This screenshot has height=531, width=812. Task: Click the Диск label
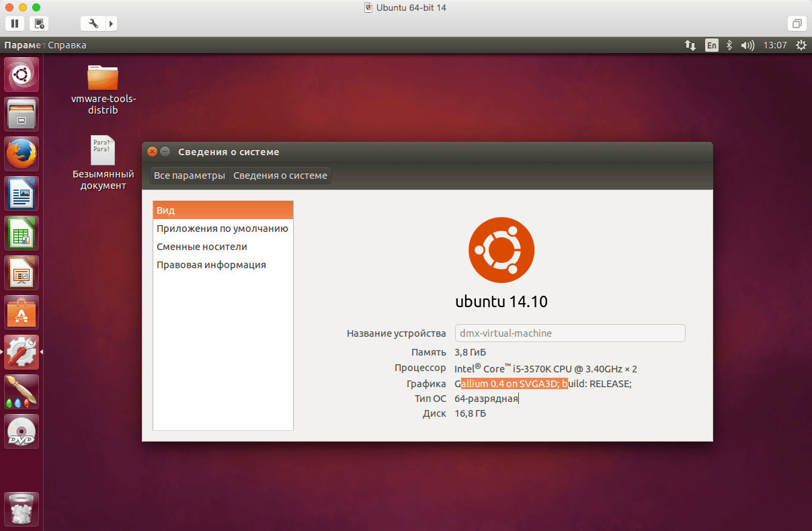(x=434, y=413)
